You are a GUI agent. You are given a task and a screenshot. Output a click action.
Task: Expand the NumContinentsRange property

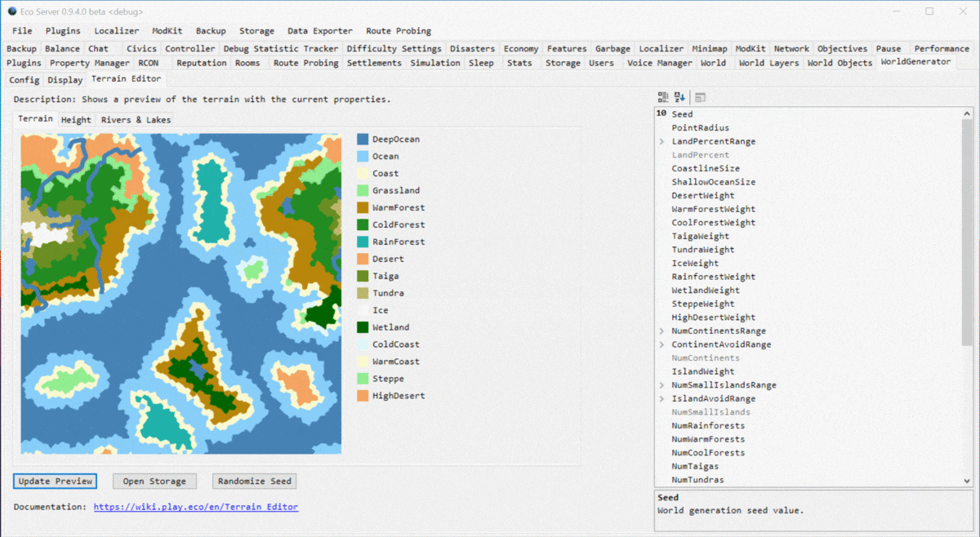(662, 331)
